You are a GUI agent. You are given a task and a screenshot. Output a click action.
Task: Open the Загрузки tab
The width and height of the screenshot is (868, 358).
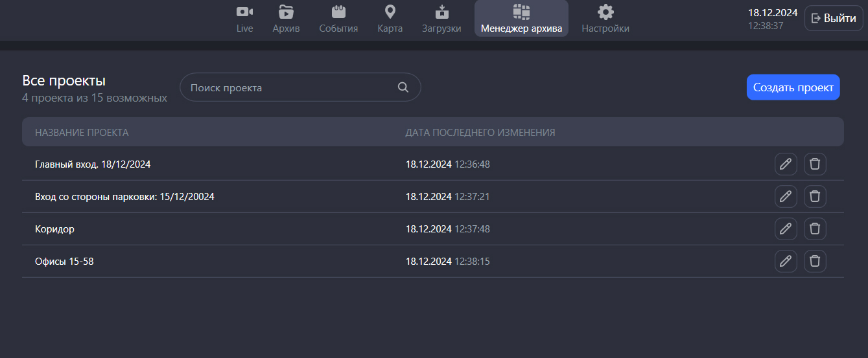click(441, 19)
